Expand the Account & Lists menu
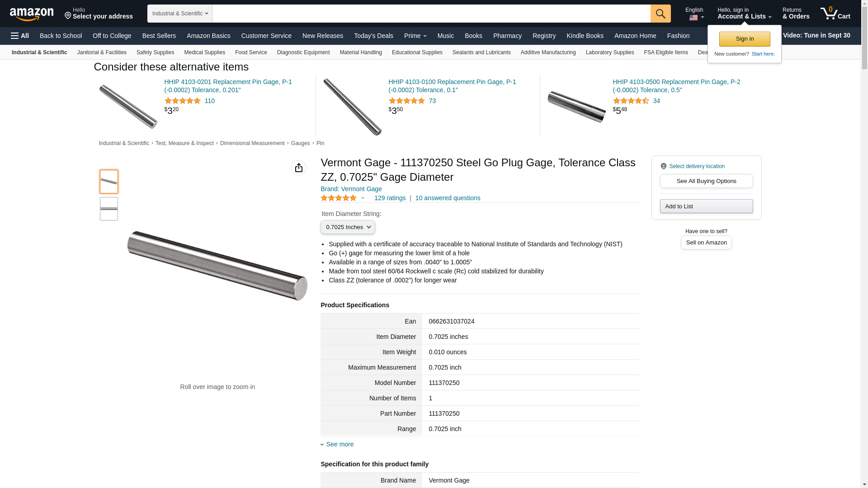The height and width of the screenshot is (488, 868). (744, 14)
